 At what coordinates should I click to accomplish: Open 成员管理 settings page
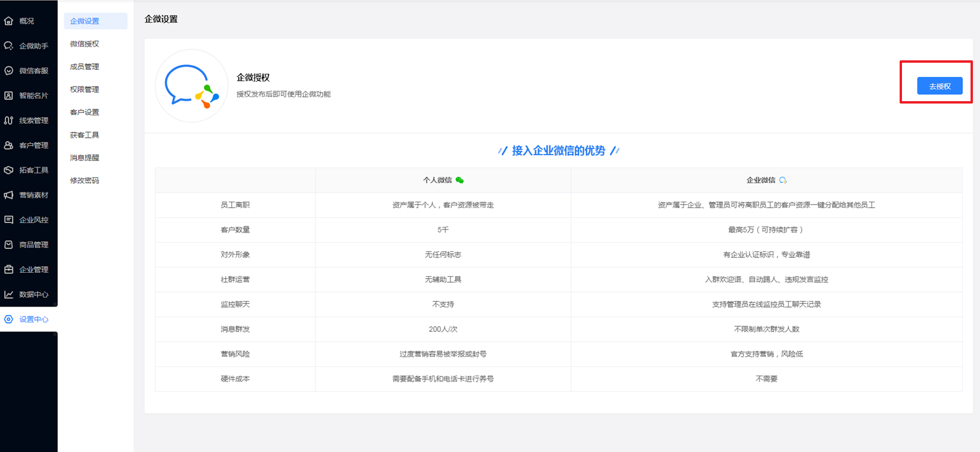(85, 67)
